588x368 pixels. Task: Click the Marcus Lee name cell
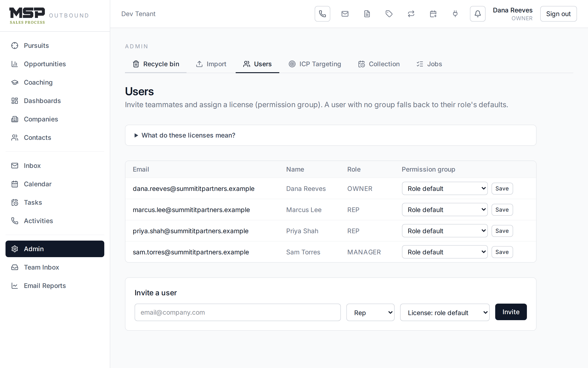coord(304,210)
